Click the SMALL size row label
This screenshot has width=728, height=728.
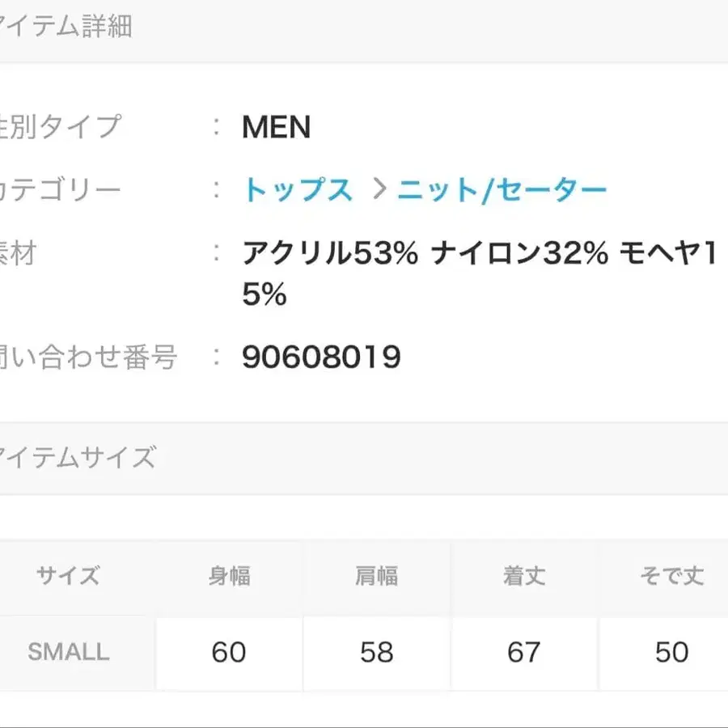68,652
